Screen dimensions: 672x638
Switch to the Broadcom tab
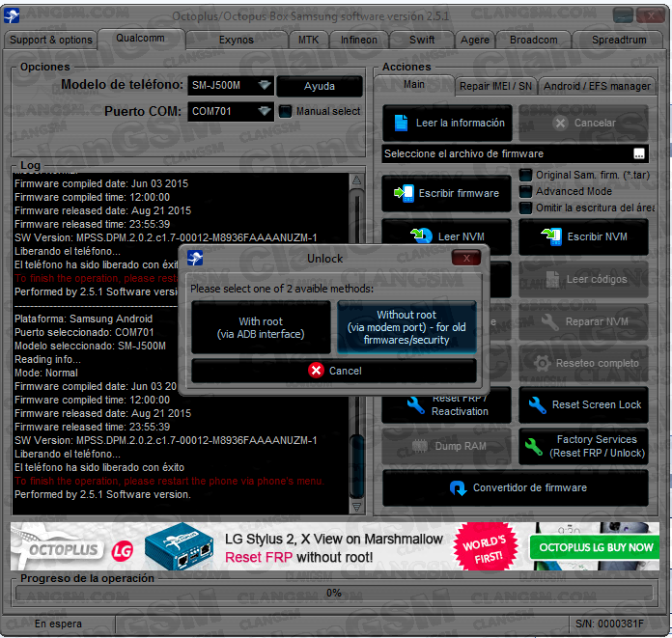[534, 40]
